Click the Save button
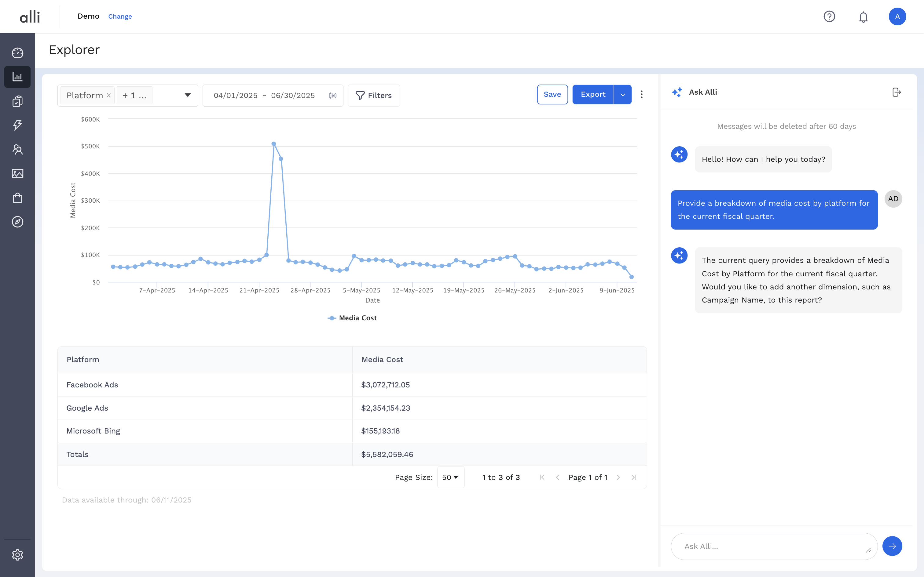924x577 pixels. (552, 95)
